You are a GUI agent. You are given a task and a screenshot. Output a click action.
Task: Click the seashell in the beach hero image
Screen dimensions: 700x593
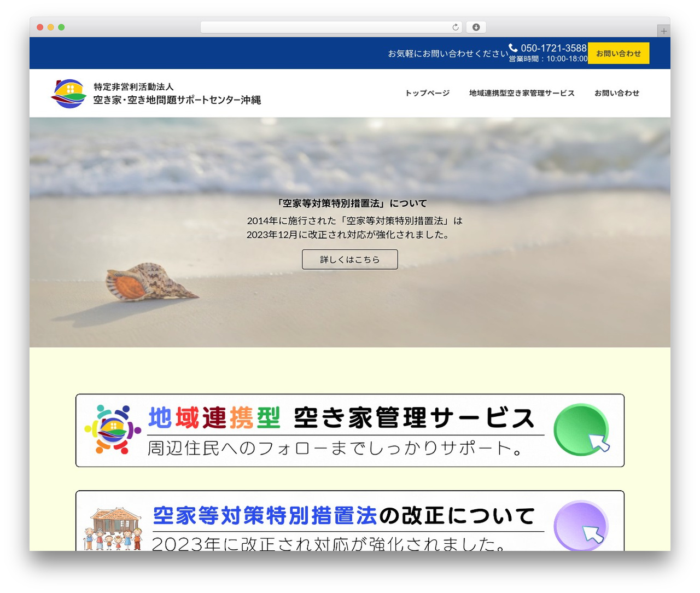[151, 281]
